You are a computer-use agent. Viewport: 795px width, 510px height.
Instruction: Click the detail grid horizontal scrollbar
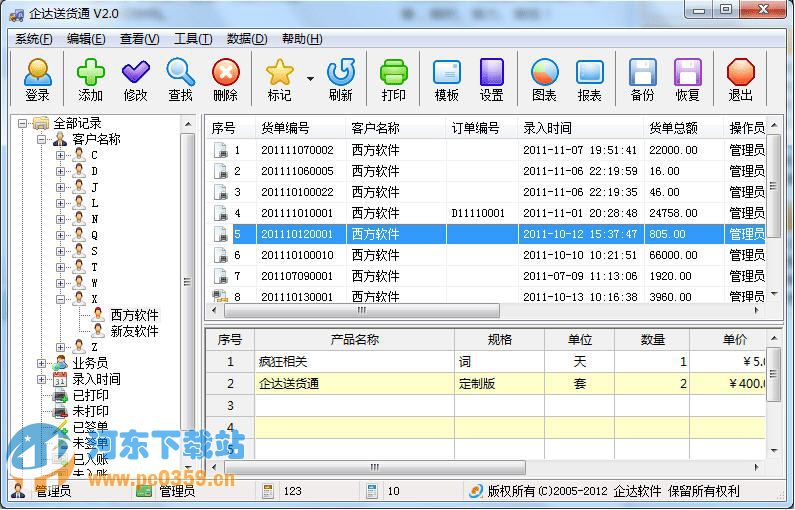[375, 467]
